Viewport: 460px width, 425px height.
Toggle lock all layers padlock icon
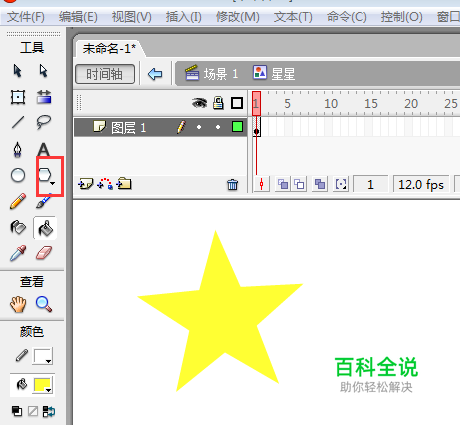pos(218,103)
